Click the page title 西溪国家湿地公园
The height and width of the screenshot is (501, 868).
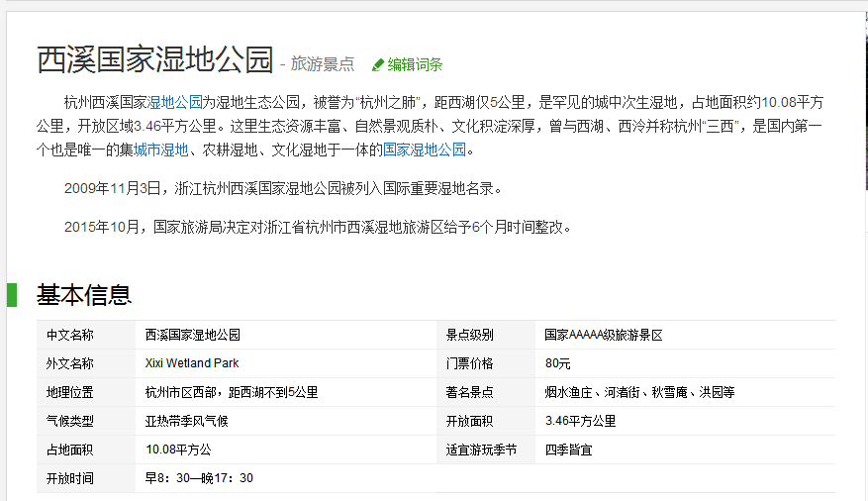154,60
